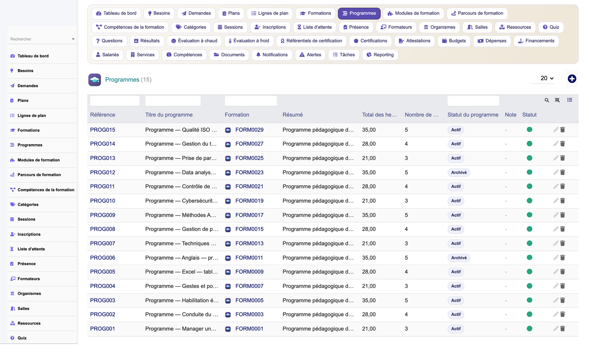
Task: Click the Titre du programme filter field
Action: 173,101
